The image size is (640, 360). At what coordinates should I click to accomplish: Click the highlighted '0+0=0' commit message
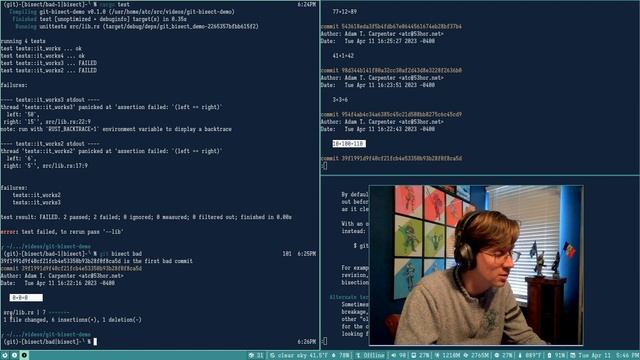click(26, 298)
